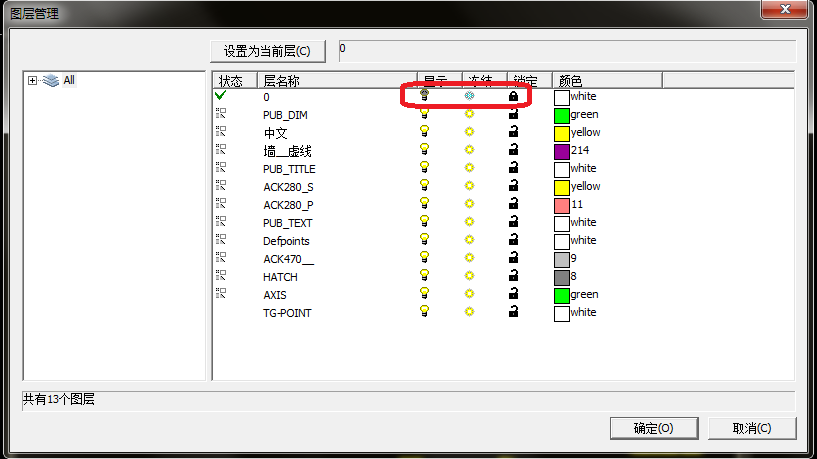This screenshot has height=459, width=817.
Task: Turn off ACK280_P layer bulb
Action: pyautogui.click(x=425, y=203)
